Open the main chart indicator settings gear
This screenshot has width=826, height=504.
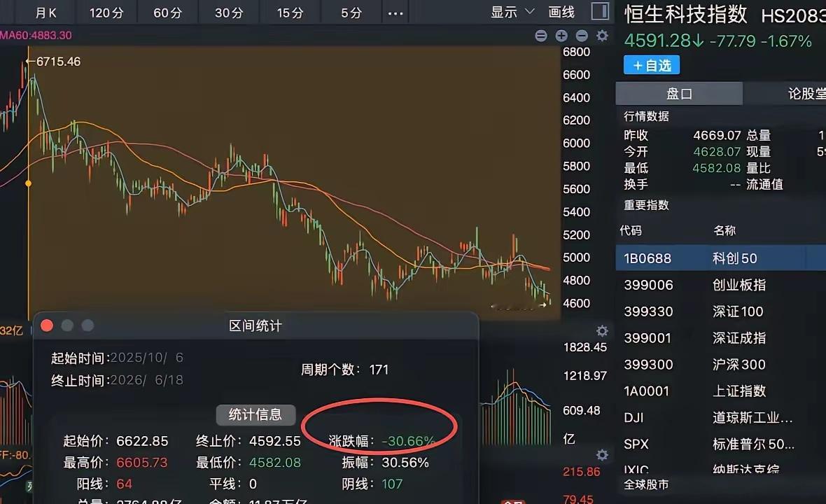[602, 36]
